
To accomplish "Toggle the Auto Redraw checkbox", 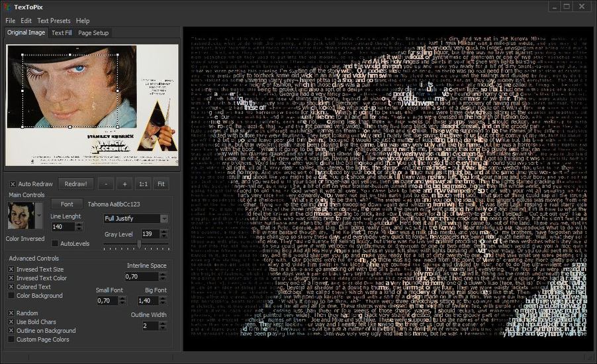I will coord(13,184).
